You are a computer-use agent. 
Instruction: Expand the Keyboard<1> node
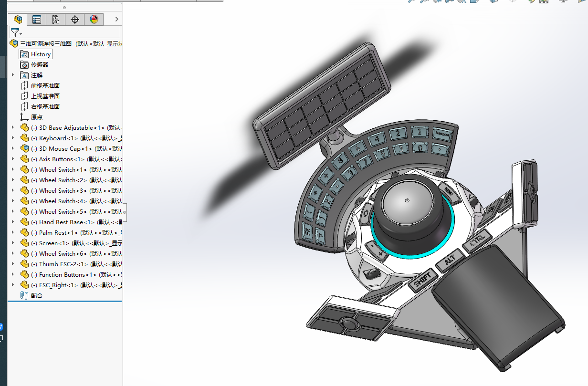coord(13,138)
